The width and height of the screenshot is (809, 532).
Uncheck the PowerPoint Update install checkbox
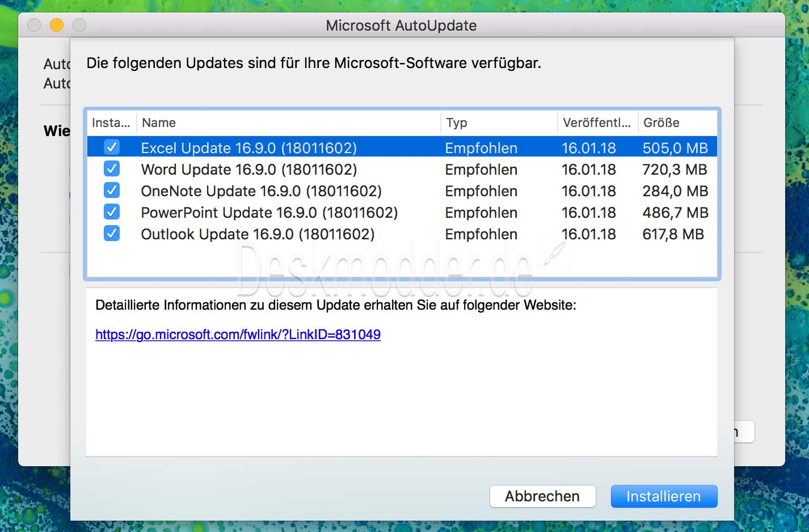[112, 212]
